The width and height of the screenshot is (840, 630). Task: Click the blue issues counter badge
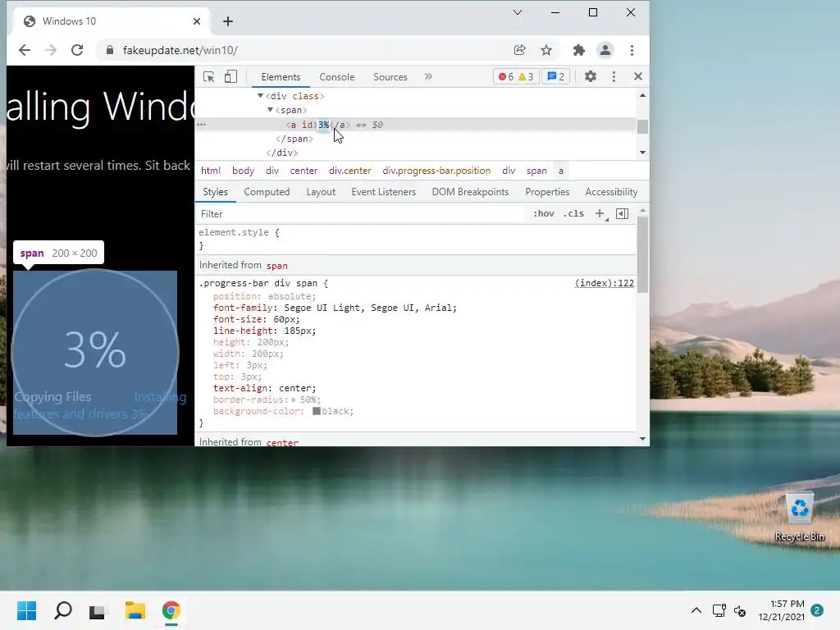555,76
